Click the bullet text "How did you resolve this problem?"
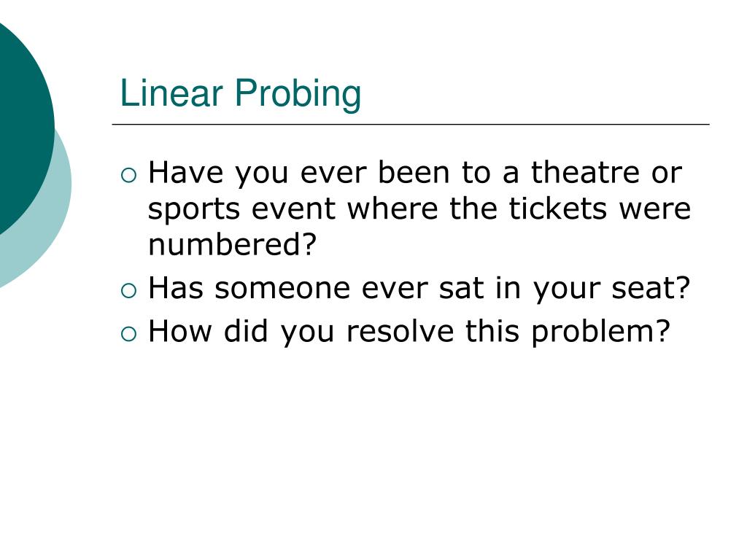The width and height of the screenshot is (747, 560). pos(409,332)
